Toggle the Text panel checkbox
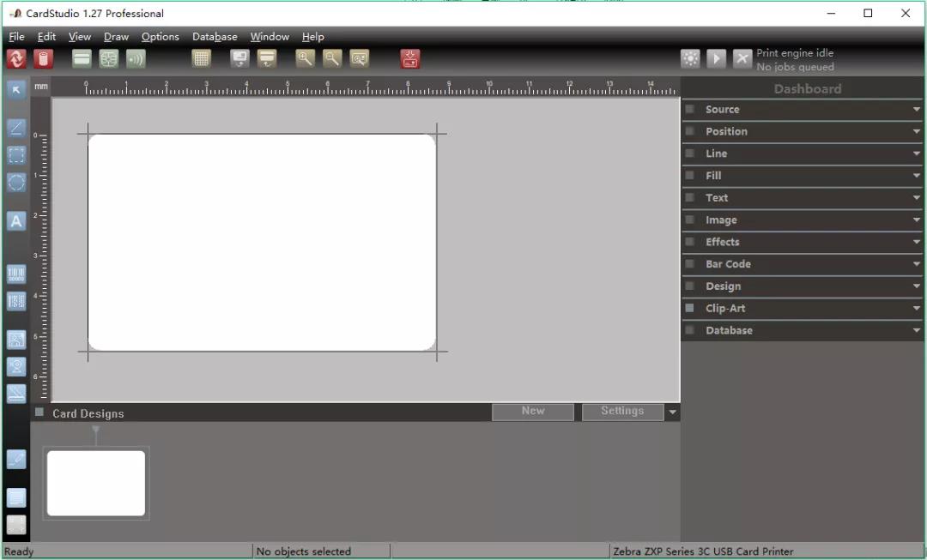The height and width of the screenshot is (560, 927). coord(689,197)
